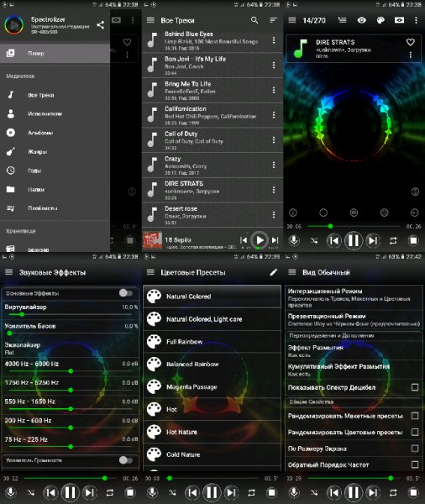Select Альбомы in the navigation drawer

55,133
